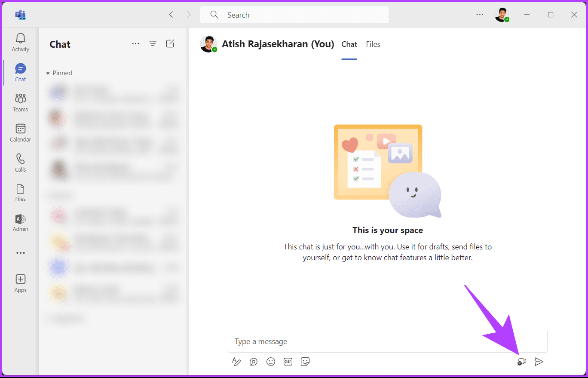588x378 pixels.
Task: Open the emoji picker
Action: (270, 362)
